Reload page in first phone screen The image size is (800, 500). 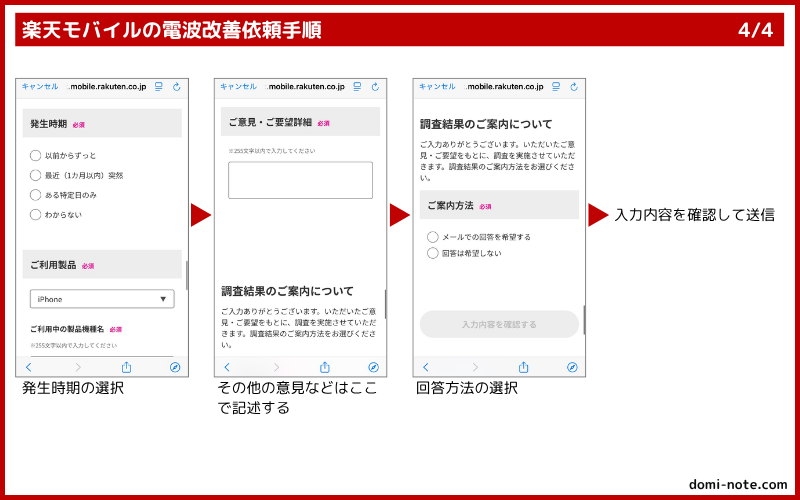pos(177,87)
